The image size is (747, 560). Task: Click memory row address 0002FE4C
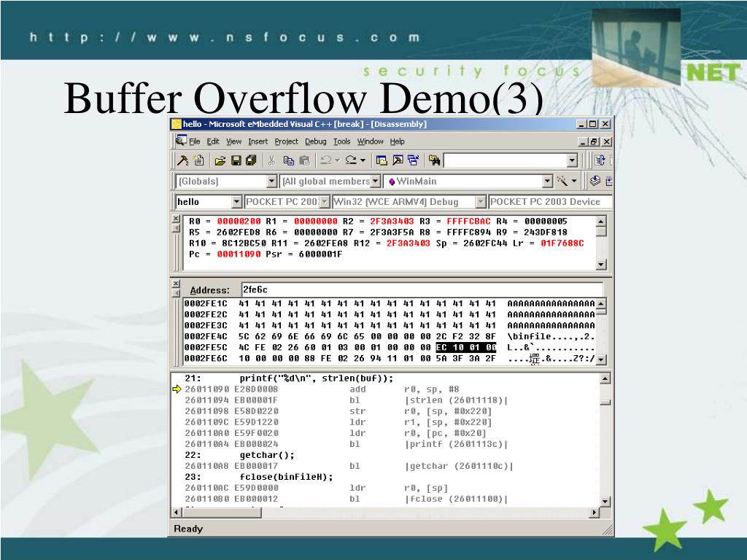pyautogui.click(x=206, y=336)
